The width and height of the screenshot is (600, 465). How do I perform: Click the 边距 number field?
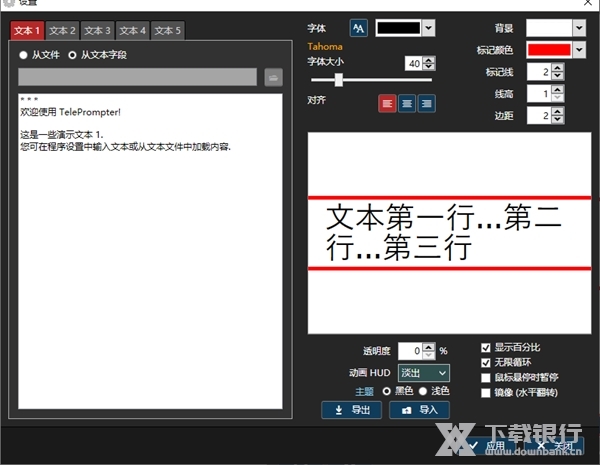[x=539, y=116]
